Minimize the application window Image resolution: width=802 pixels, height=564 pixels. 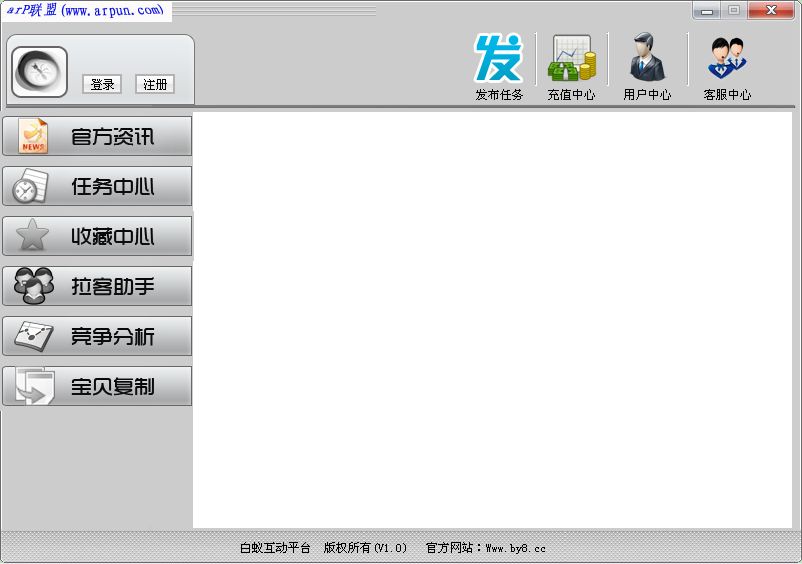pos(708,10)
